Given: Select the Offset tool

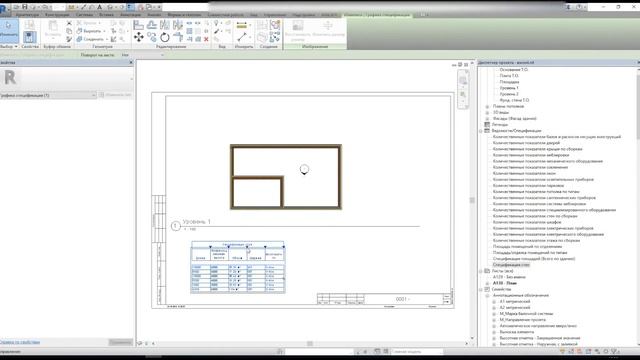Looking at the screenshot, I should (x=152, y=25).
